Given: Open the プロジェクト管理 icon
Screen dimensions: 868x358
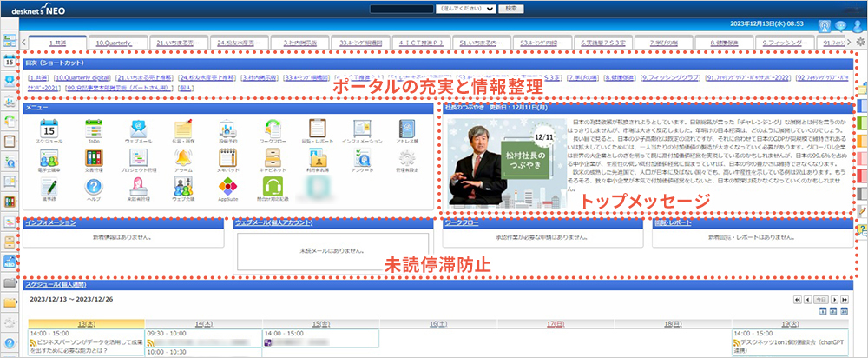Looking at the screenshot, I should [138, 158].
